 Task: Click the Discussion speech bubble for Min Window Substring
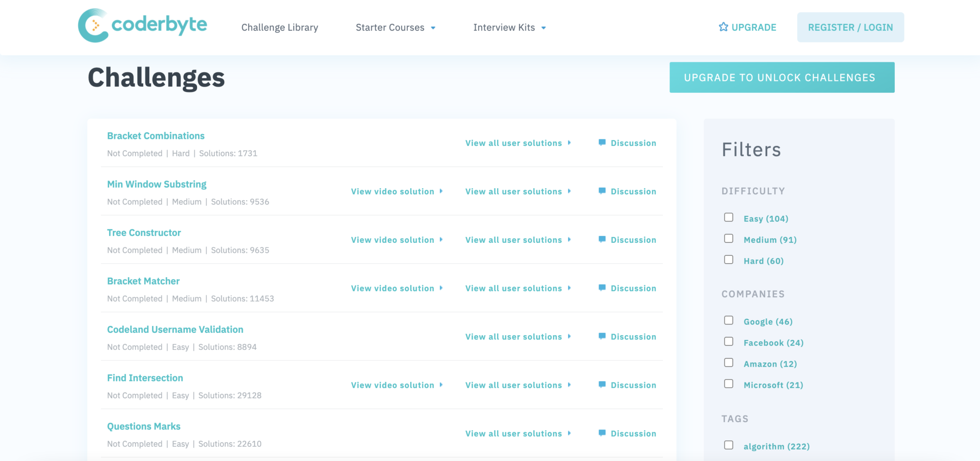(x=602, y=191)
